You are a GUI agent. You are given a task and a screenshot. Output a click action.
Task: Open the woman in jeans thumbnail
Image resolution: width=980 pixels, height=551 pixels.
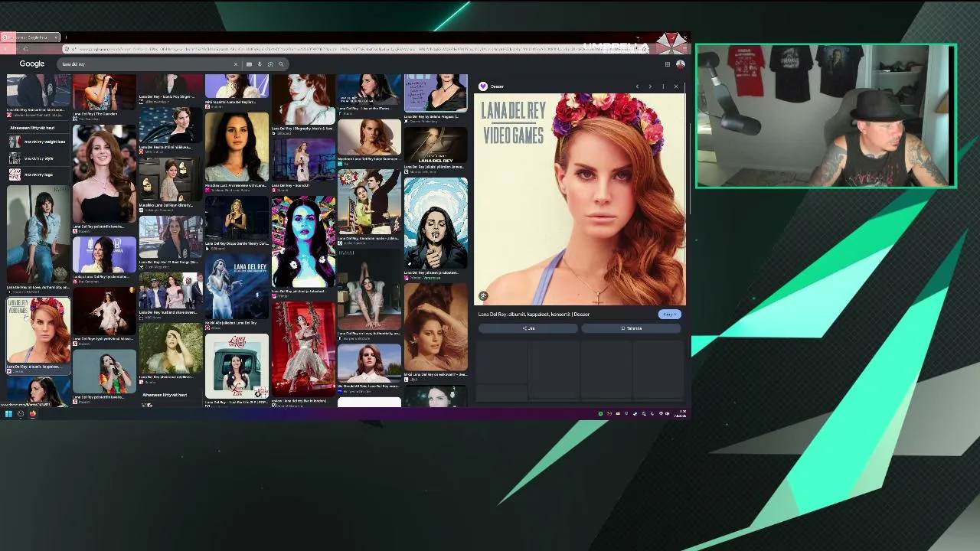tap(38, 234)
